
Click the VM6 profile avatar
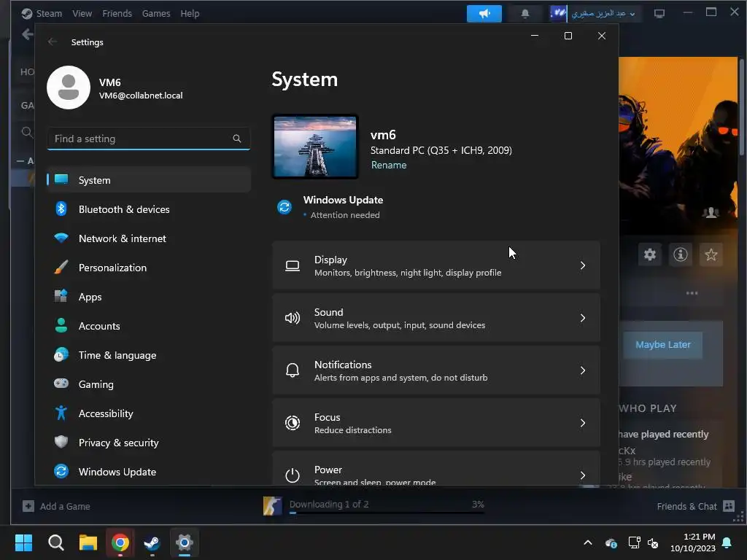point(69,87)
